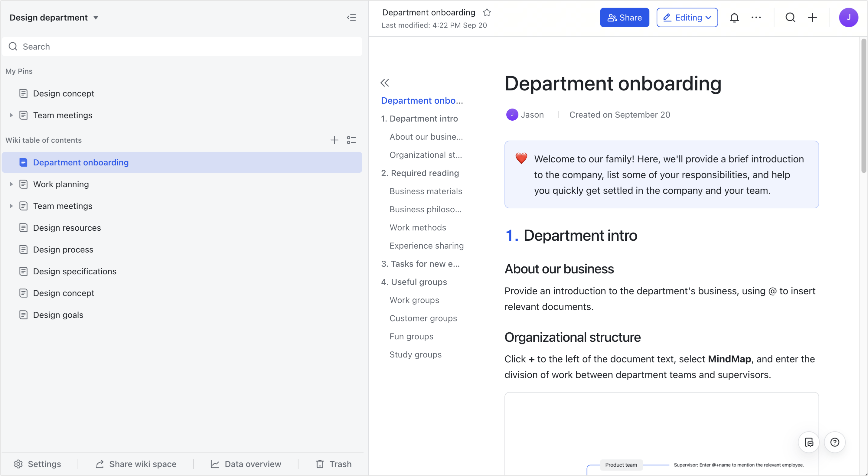Open the more options ellipsis menu

[x=756, y=18]
